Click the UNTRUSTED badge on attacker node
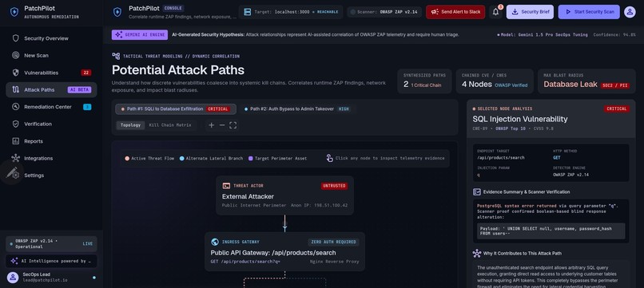Viewport: 644px width, 288px height. click(x=334, y=186)
